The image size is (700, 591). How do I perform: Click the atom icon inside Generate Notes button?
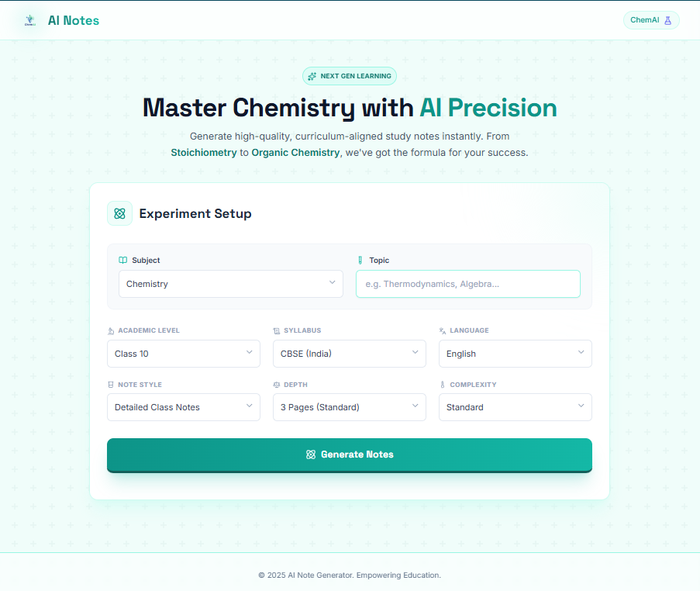tap(311, 454)
